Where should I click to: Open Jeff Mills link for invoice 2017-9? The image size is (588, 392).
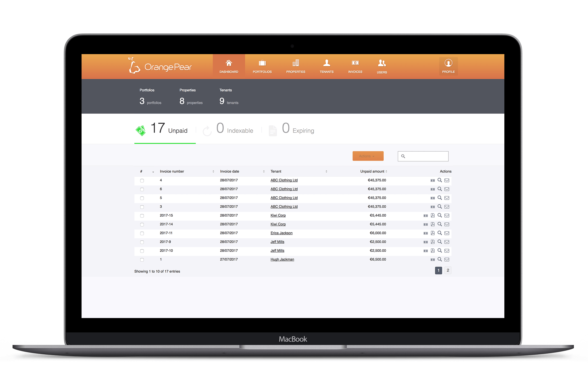277,242
